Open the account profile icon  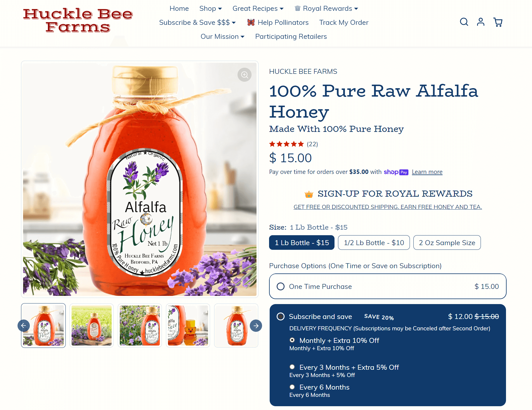481,22
